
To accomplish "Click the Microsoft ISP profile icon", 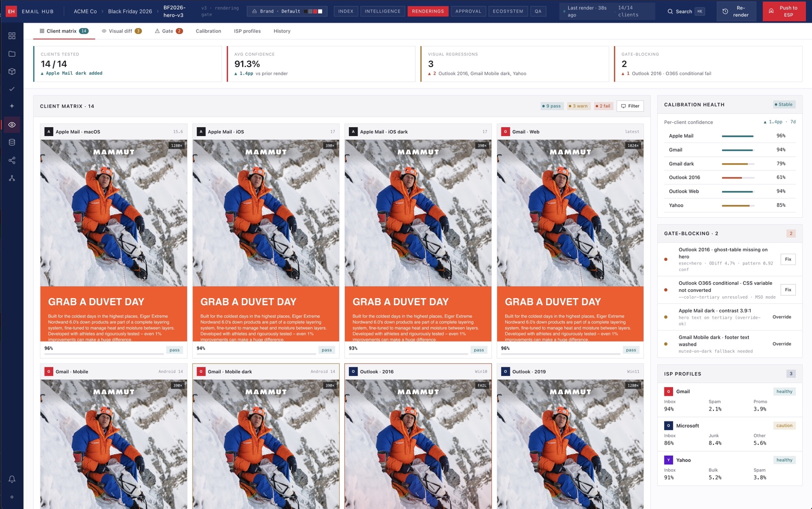I will click(x=668, y=426).
